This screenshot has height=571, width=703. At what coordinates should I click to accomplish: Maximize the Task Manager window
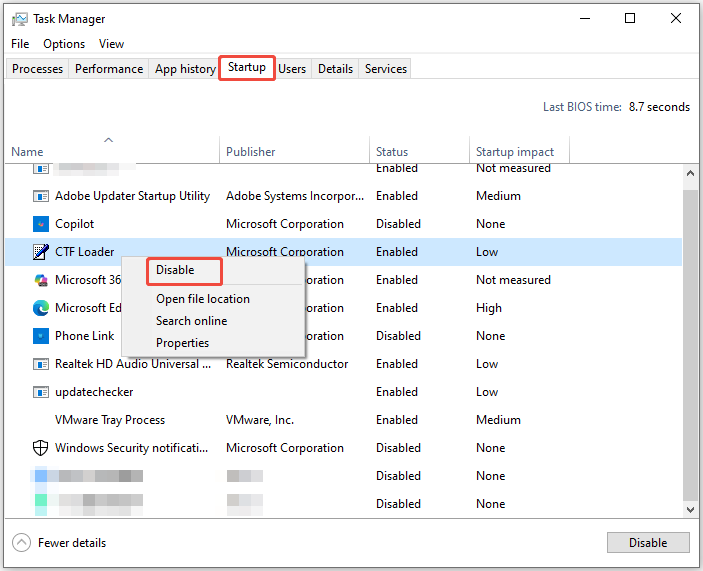coord(630,18)
